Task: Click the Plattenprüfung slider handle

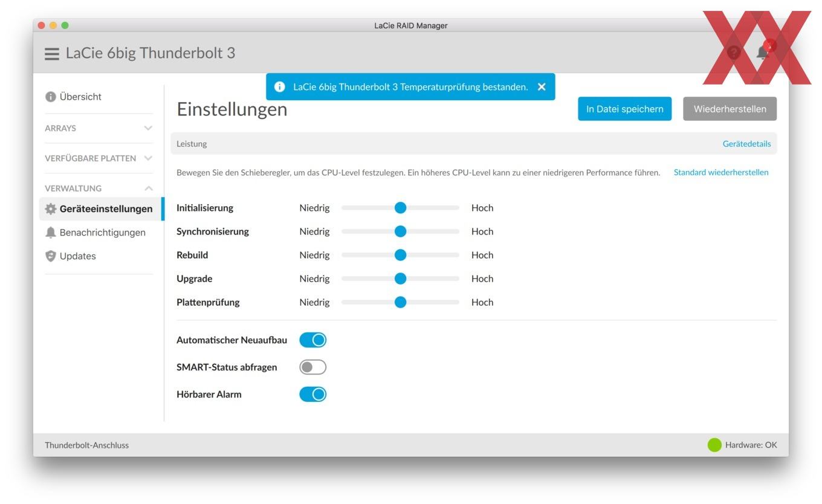Action: click(400, 302)
